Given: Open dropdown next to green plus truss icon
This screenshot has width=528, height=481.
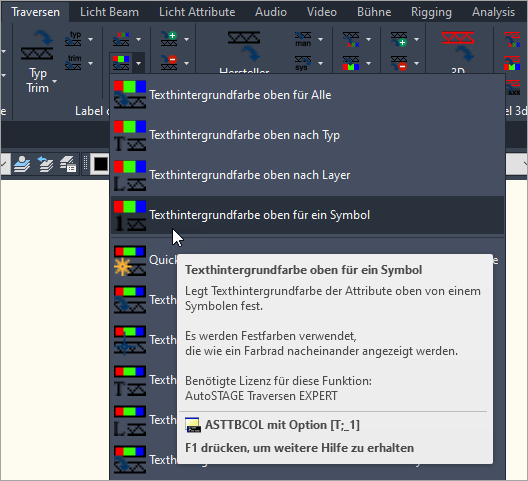Looking at the screenshot, I should click(186, 39).
